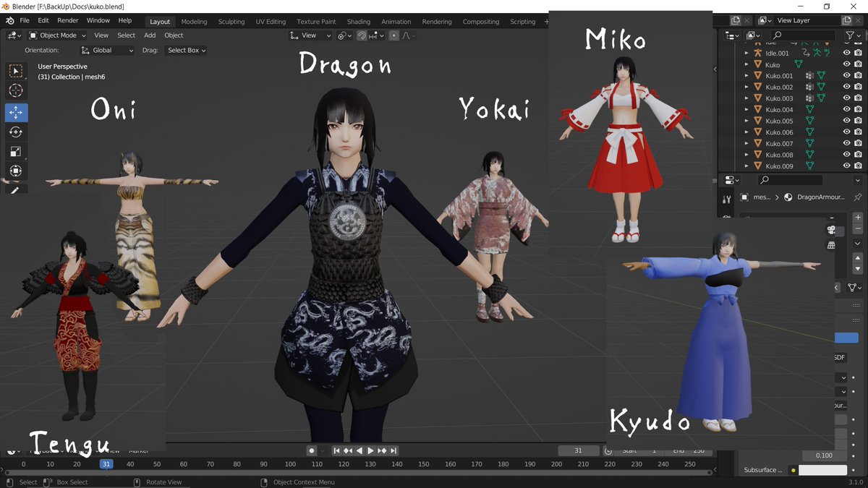Image resolution: width=868 pixels, height=488 pixels.
Task: Click the 0.100 value slider in properties
Action: [x=825, y=455]
